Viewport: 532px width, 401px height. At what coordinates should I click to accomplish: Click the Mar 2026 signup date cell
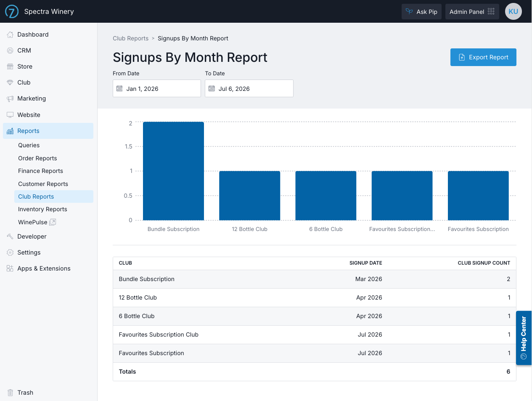click(x=369, y=279)
